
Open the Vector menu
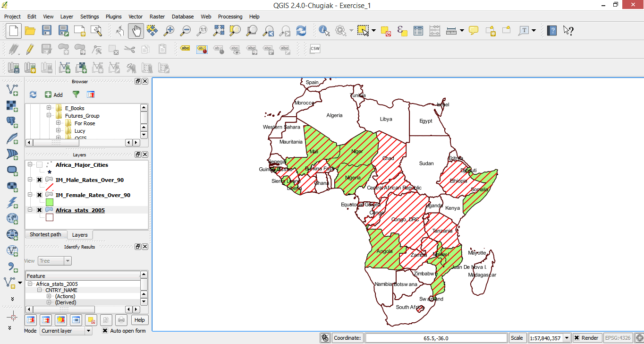(x=136, y=17)
